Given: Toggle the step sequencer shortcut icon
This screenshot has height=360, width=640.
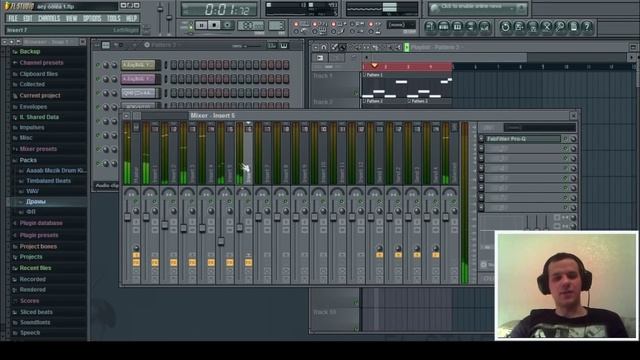Looking at the screenshot, I should coord(443,27).
